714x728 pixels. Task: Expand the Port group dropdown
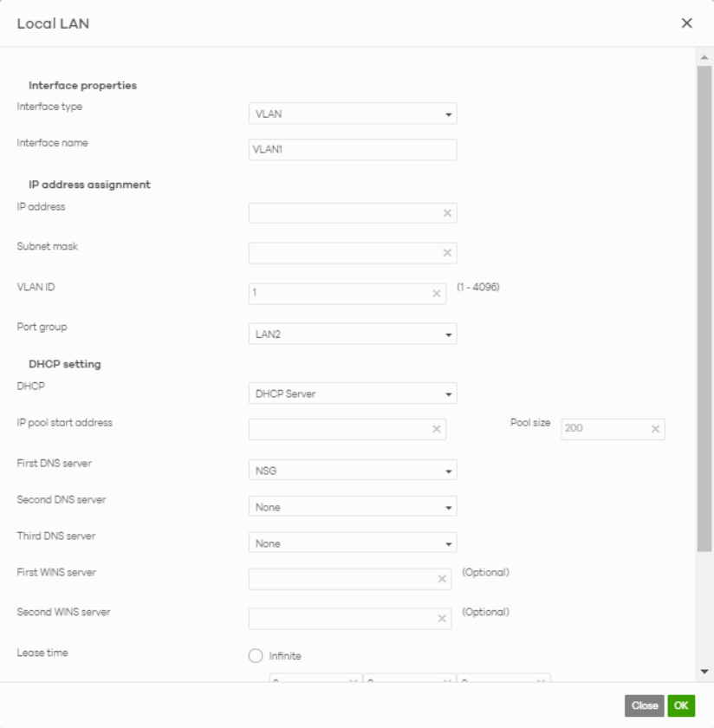tap(353, 334)
